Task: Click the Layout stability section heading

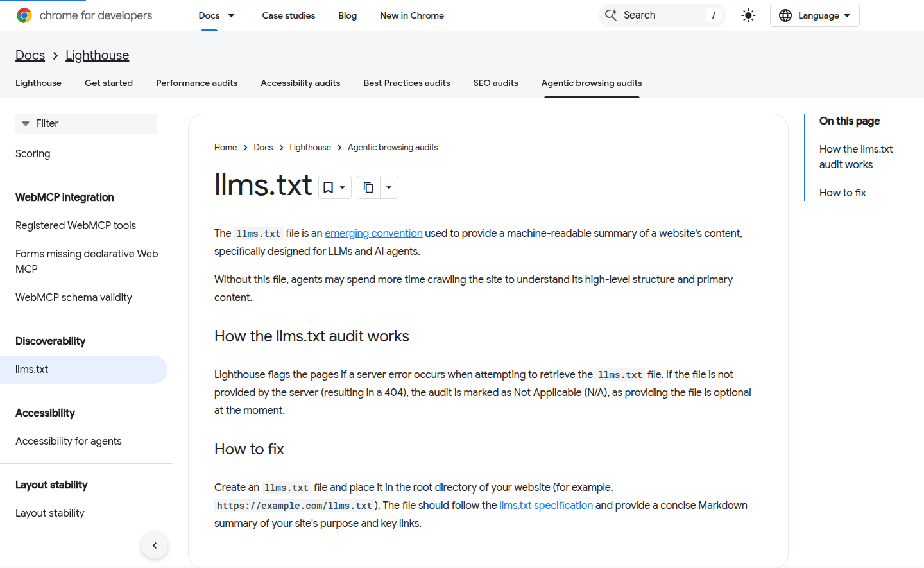Action: click(x=51, y=485)
